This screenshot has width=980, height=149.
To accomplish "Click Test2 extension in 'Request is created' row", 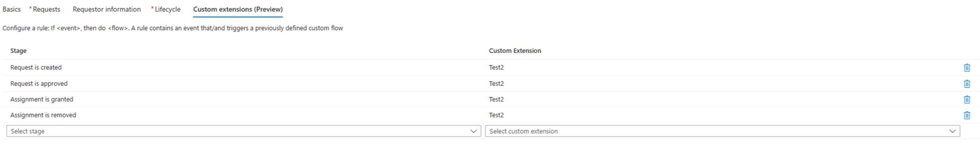I will [496, 67].
